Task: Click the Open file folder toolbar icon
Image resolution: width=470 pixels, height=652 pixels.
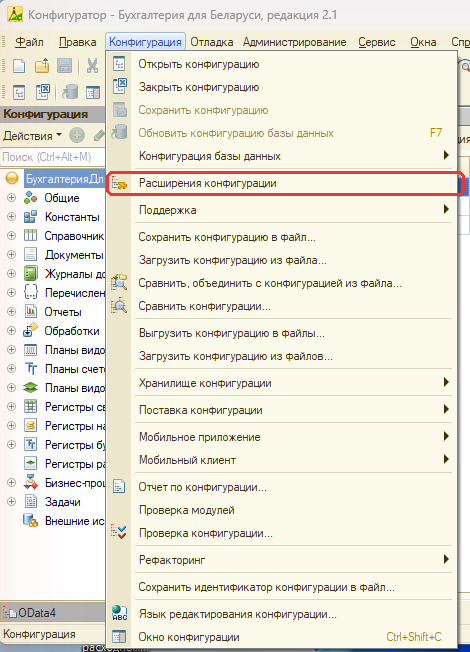Action: [42, 66]
